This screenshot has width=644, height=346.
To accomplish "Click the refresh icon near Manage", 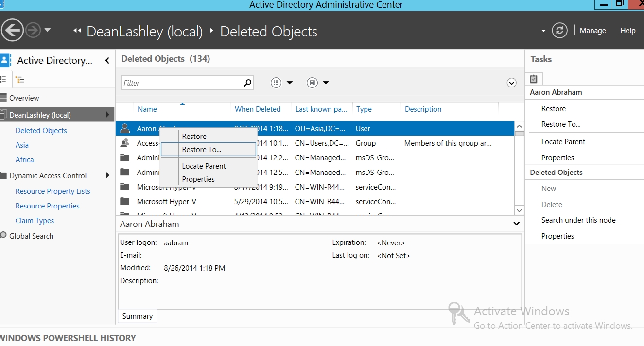I will click(x=560, y=31).
